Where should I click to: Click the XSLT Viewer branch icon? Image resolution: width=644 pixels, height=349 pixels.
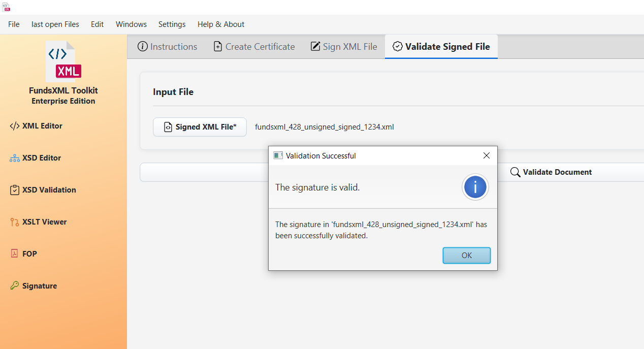click(x=15, y=222)
